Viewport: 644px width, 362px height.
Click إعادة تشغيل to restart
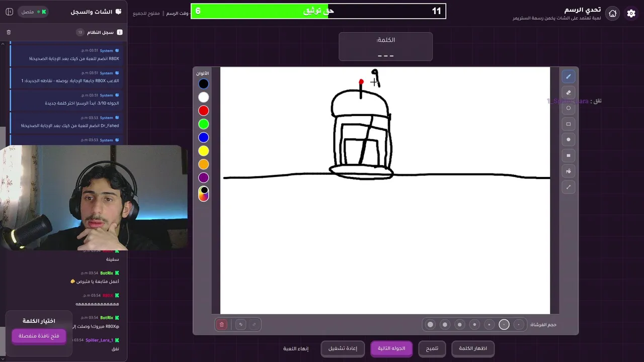(343, 348)
